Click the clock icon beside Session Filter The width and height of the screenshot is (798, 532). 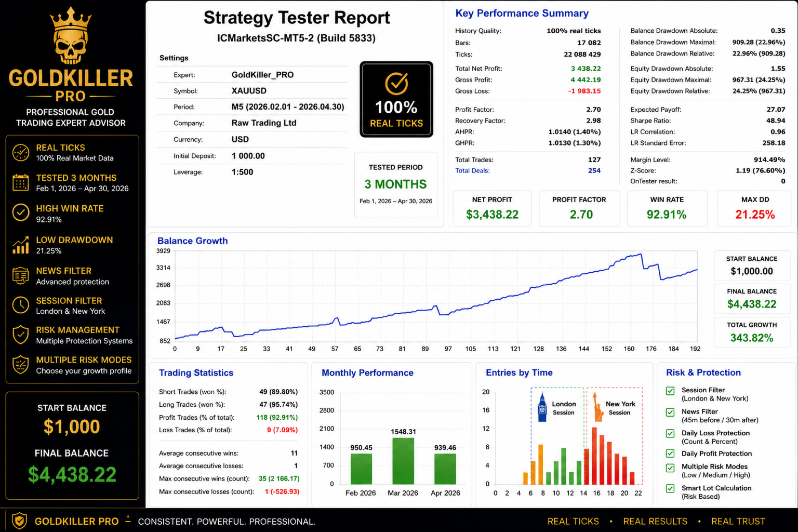pos(21,305)
